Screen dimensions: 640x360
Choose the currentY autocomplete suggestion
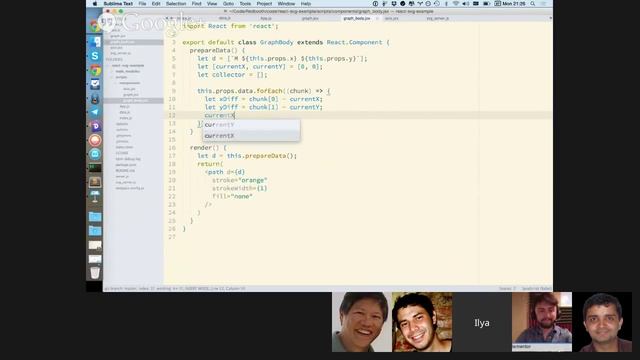pyautogui.click(x=251, y=125)
